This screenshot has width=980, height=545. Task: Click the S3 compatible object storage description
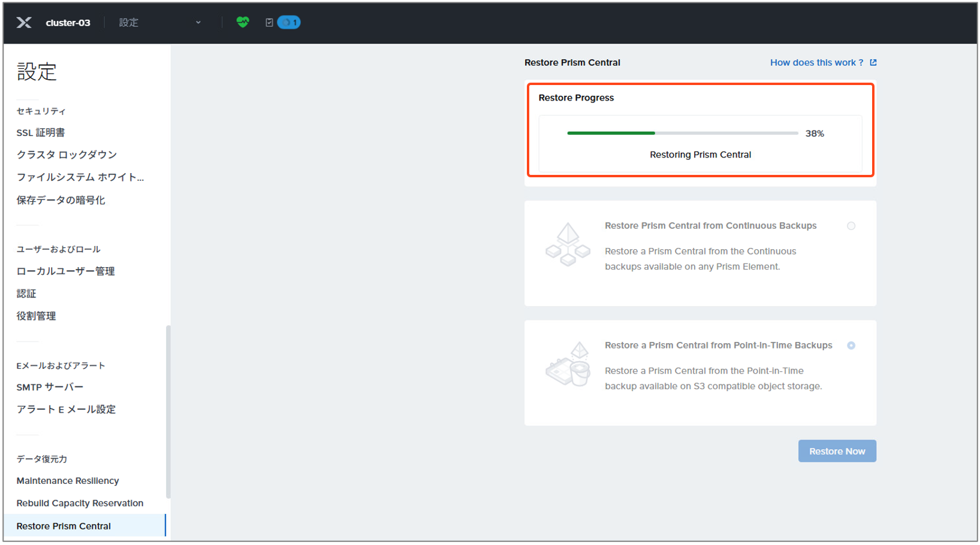click(713, 379)
